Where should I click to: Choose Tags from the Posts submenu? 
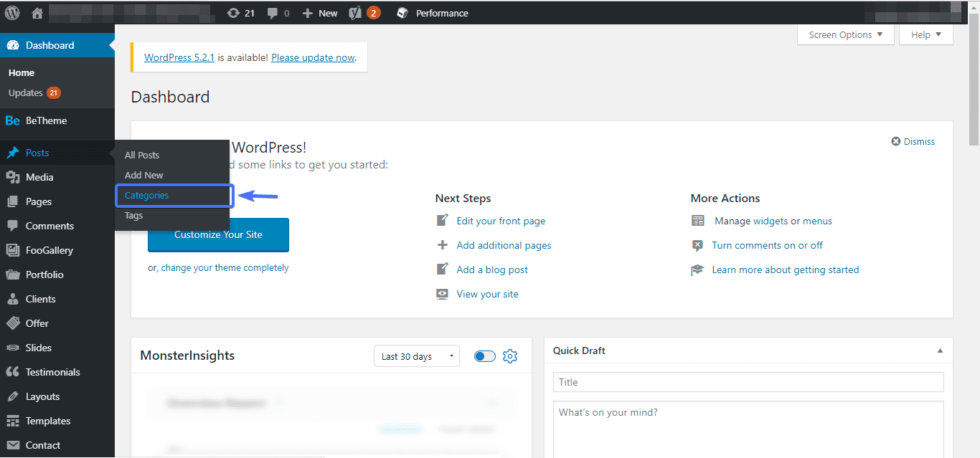click(133, 215)
